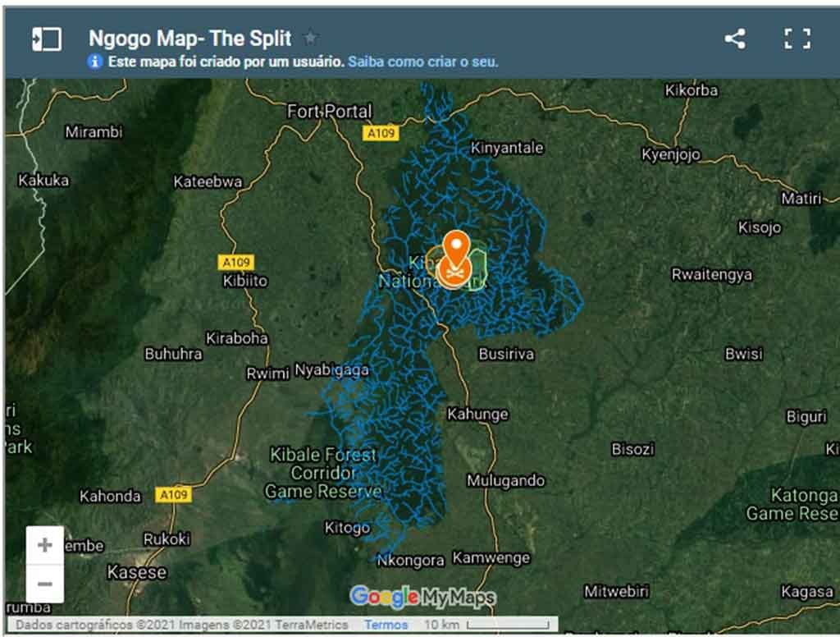Viewport: 840px width, 637px height.
Task: Click the Kasese town label
Action: click(137, 572)
